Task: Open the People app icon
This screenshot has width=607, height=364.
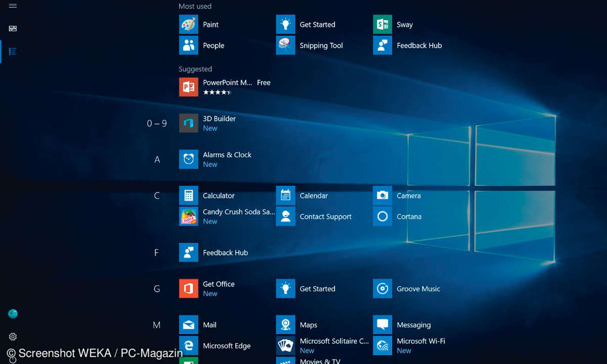Action: (x=189, y=45)
